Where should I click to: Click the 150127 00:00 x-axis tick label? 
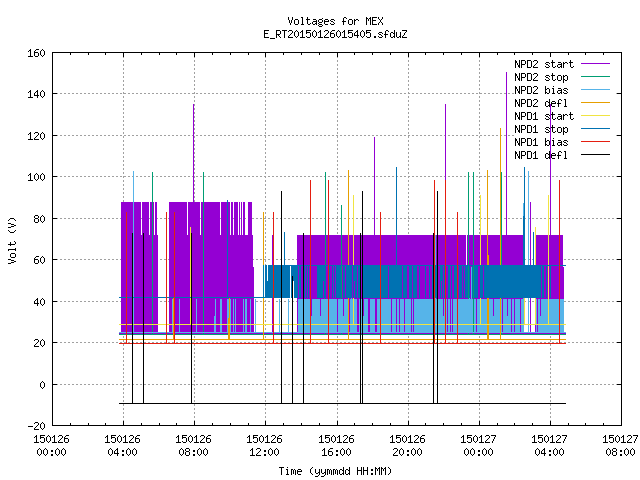point(478,446)
